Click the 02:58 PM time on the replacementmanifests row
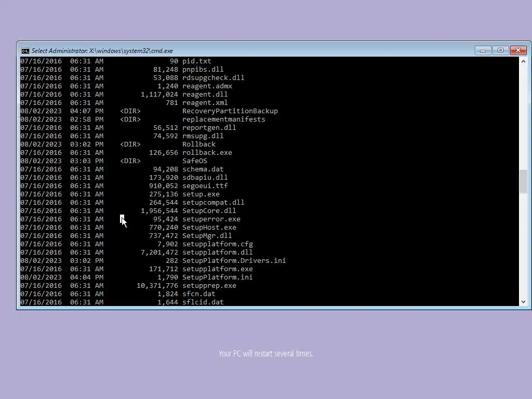 pos(87,119)
